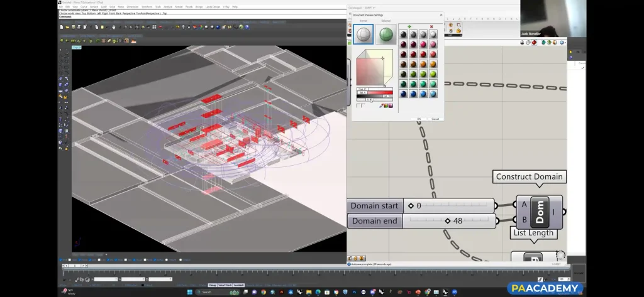Click the Windows Start button on taskbar

pyautogui.click(x=189, y=292)
